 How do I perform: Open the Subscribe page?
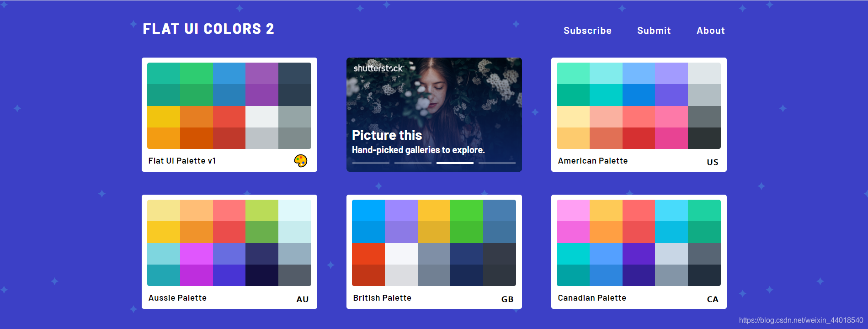(x=587, y=31)
